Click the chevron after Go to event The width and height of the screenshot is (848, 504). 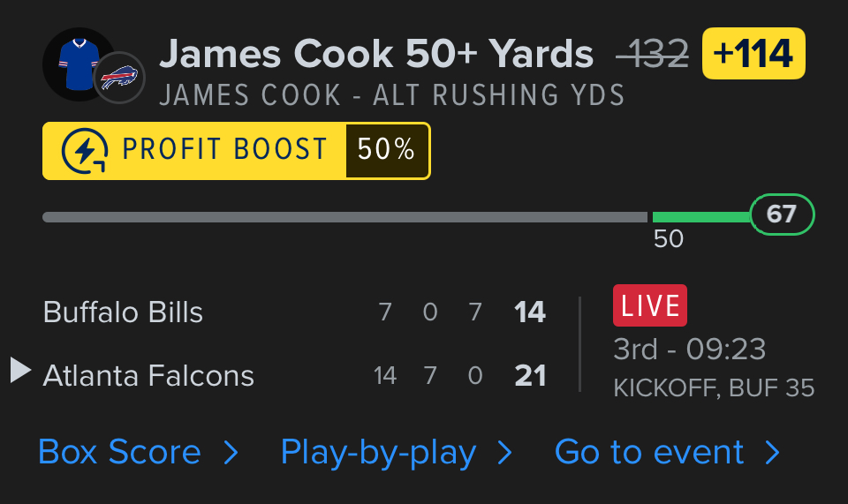pos(773,453)
